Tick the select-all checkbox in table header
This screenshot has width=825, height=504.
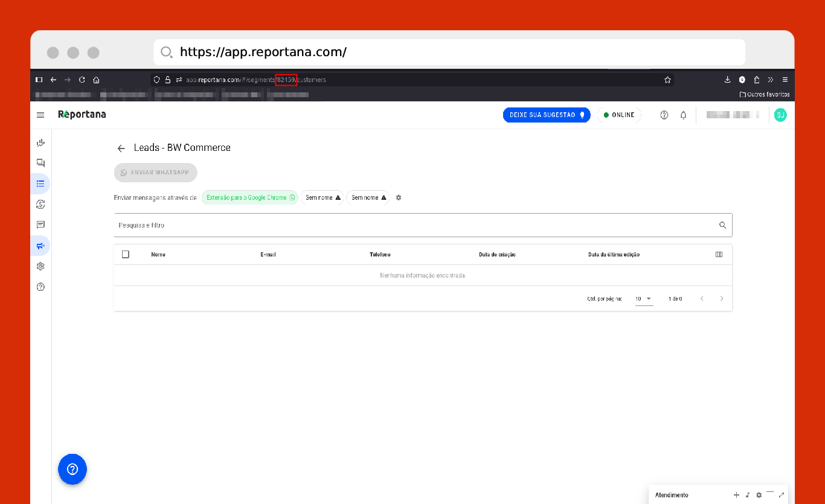tap(126, 255)
